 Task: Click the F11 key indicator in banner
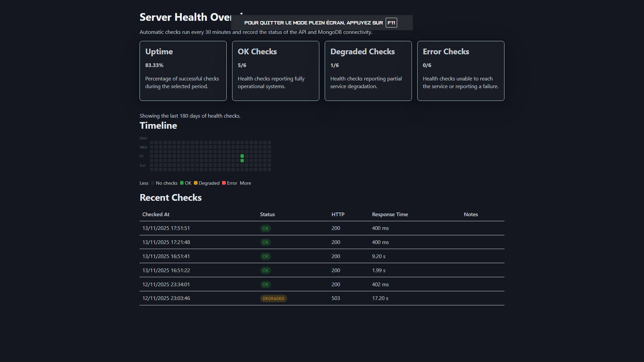(391, 23)
